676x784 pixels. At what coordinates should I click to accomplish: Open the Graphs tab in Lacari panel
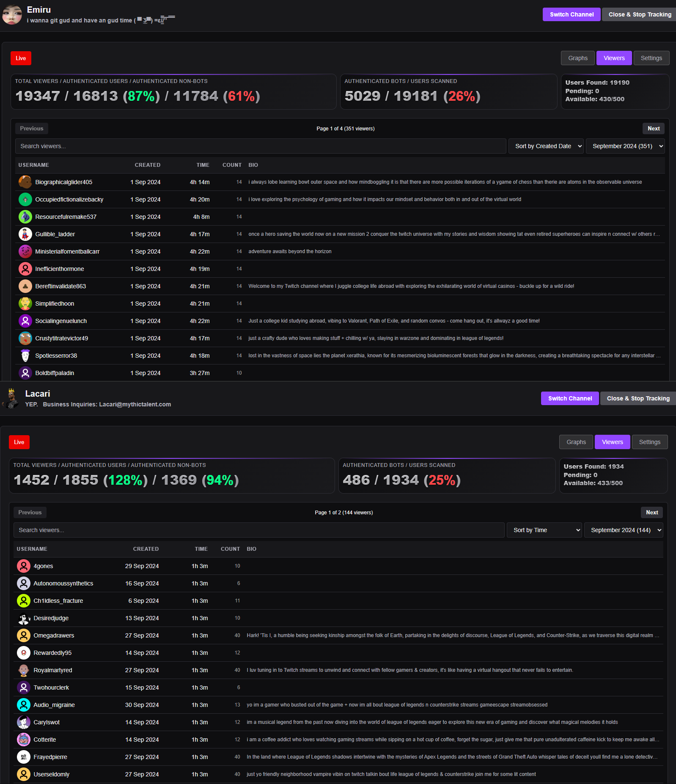tap(576, 442)
